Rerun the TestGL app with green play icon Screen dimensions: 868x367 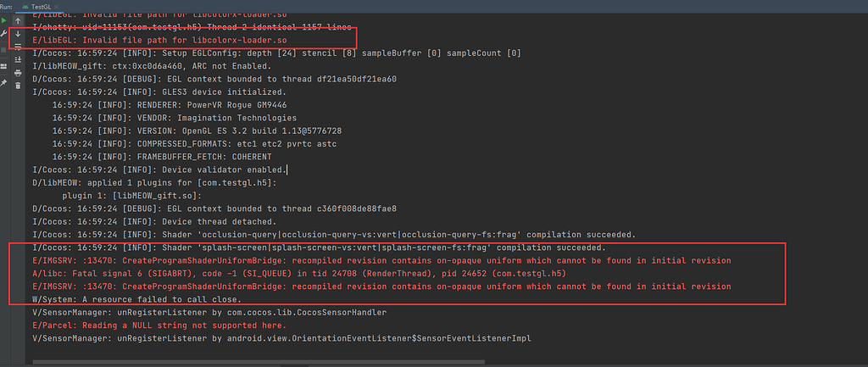click(5, 20)
